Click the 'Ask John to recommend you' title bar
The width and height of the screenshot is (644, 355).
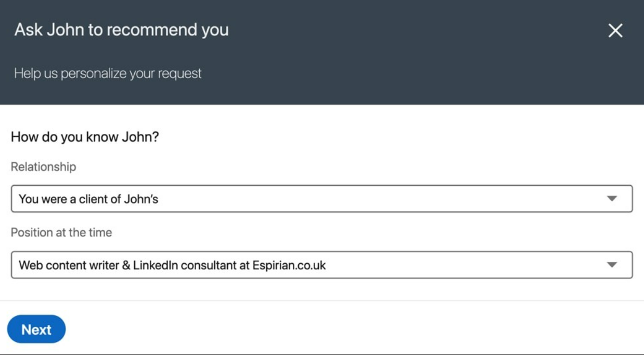pyautogui.click(x=121, y=30)
